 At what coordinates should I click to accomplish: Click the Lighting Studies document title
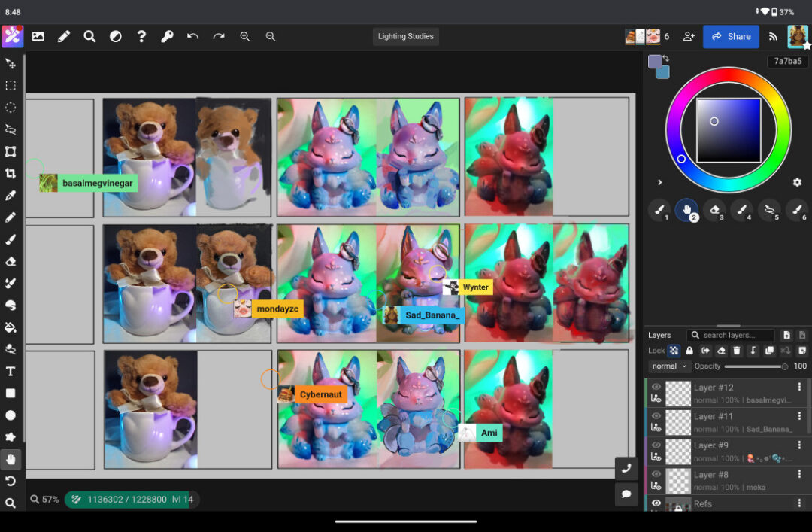[405, 36]
